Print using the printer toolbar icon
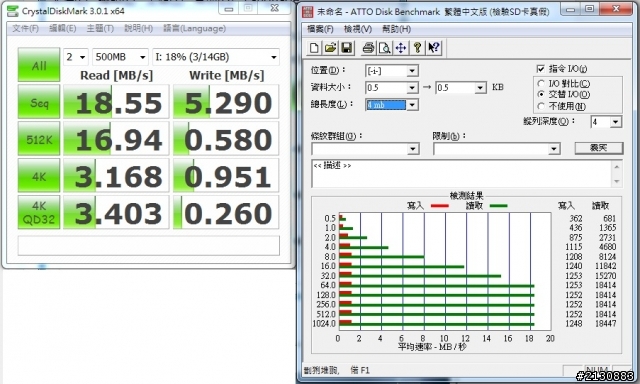The width and height of the screenshot is (640, 384). [368, 48]
